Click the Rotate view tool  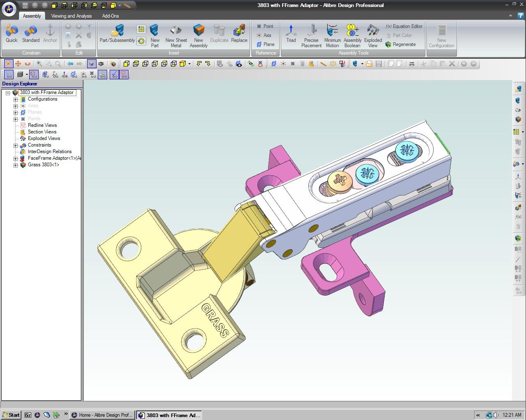(28, 64)
